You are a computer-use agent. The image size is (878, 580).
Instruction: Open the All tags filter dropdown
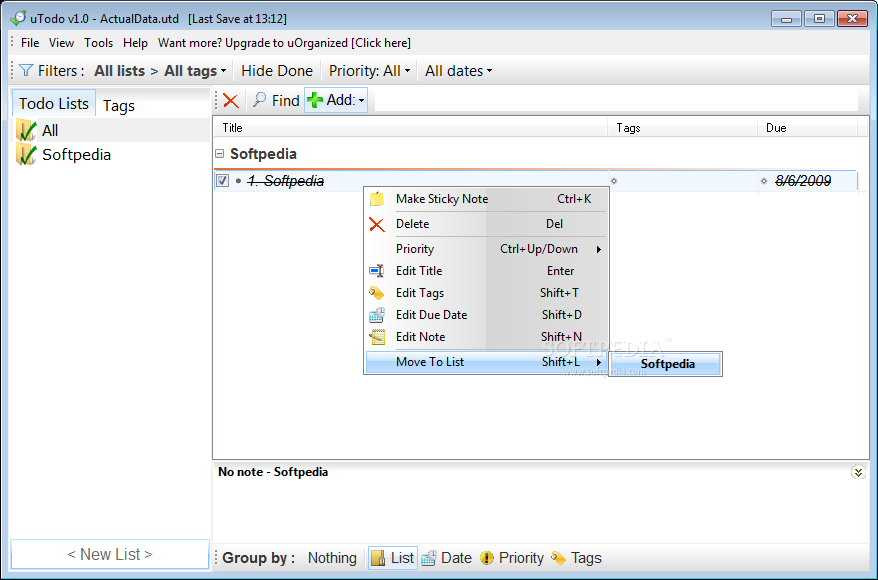point(195,71)
